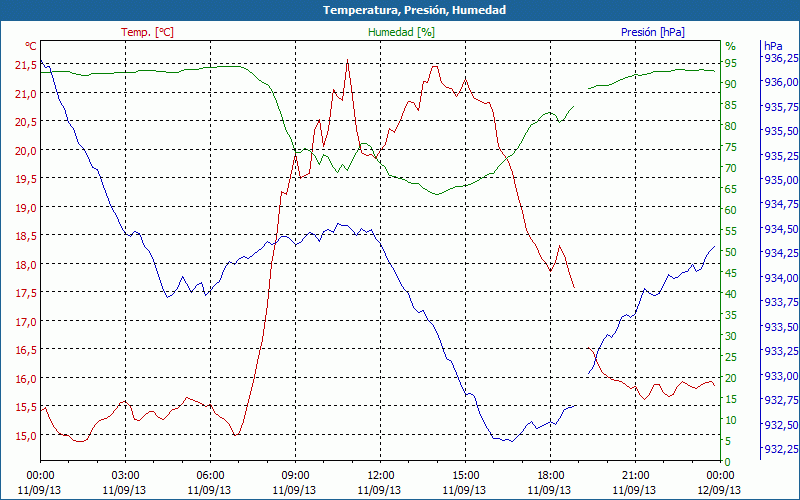Click the 935,00 pressure axis value
Viewport: 800px width, 500px height.
781,180
